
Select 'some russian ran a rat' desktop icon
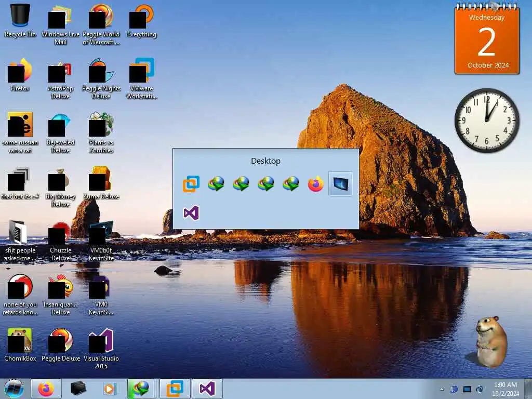[x=20, y=132]
